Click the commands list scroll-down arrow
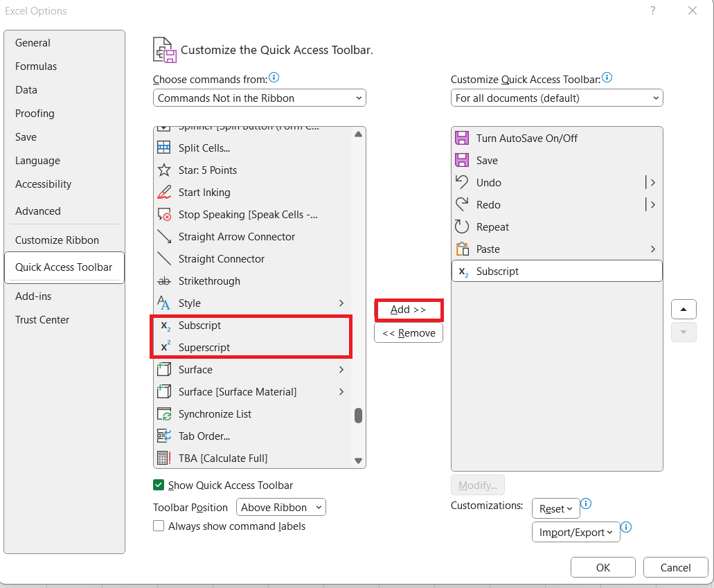The image size is (714, 588). tap(358, 461)
